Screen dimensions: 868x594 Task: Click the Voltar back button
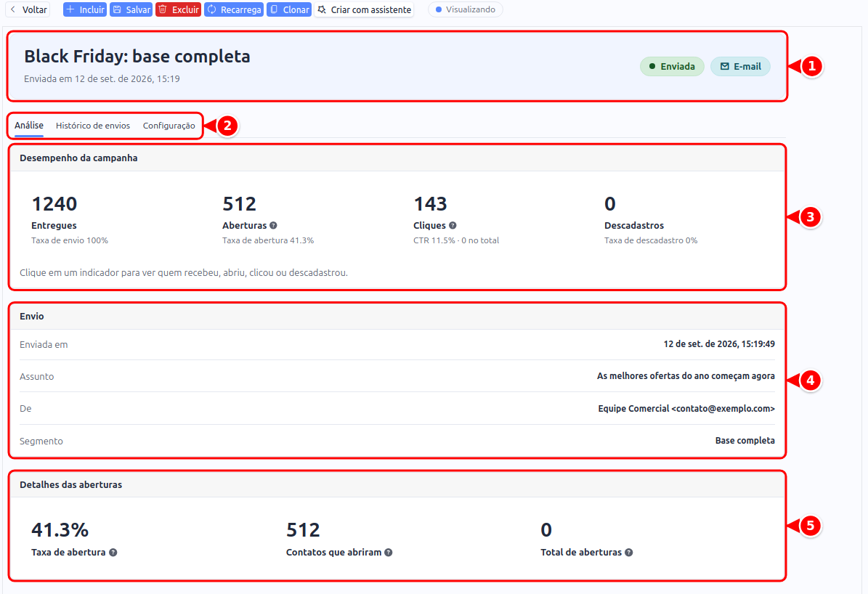(28, 9)
